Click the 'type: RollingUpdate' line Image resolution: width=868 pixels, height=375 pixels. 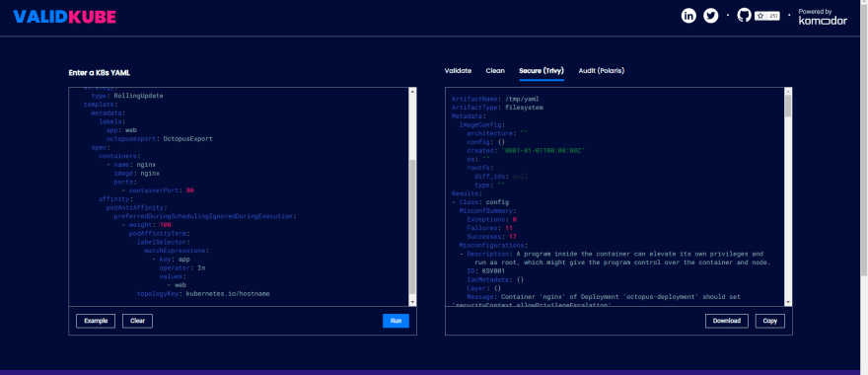127,96
